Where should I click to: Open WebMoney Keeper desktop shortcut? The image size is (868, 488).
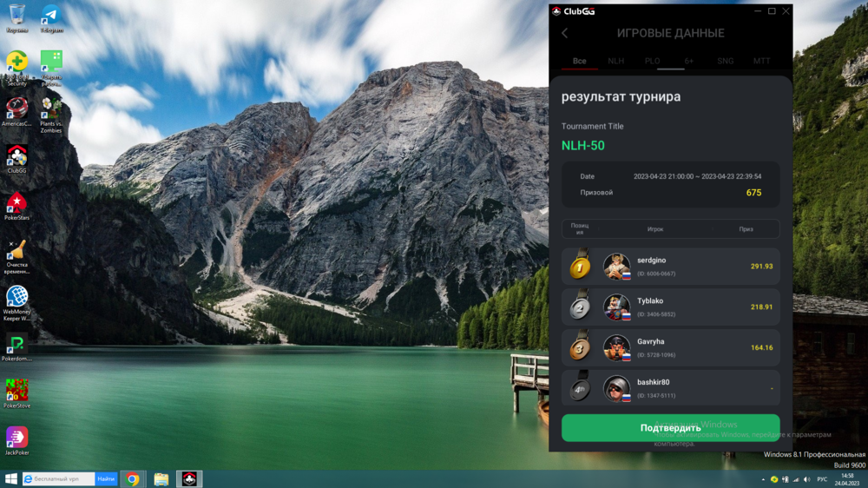(x=16, y=300)
